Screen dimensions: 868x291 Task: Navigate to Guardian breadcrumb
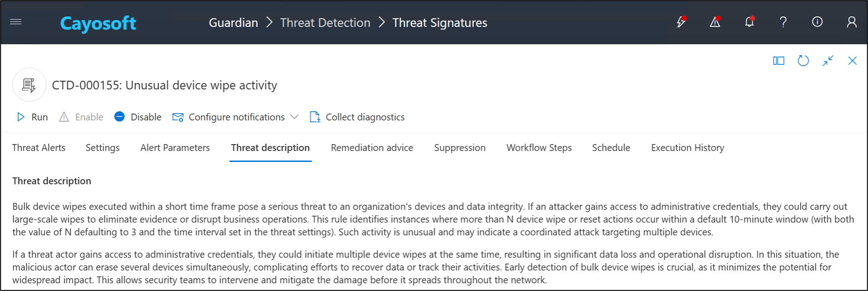point(233,23)
